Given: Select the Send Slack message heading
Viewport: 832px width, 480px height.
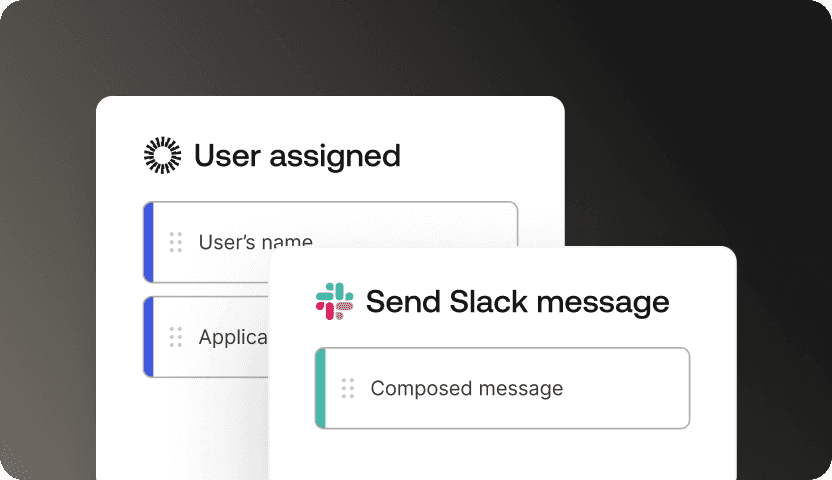Looking at the screenshot, I should coord(517,301).
